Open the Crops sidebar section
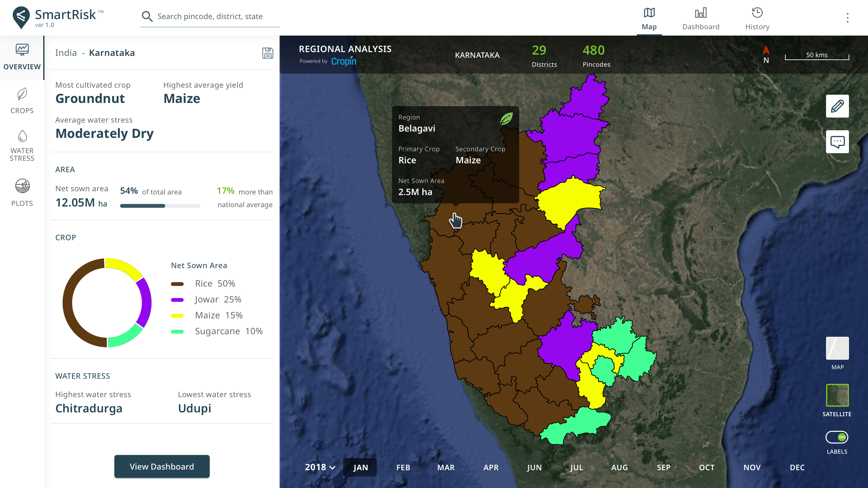Image resolution: width=868 pixels, height=488 pixels. tap(22, 101)
